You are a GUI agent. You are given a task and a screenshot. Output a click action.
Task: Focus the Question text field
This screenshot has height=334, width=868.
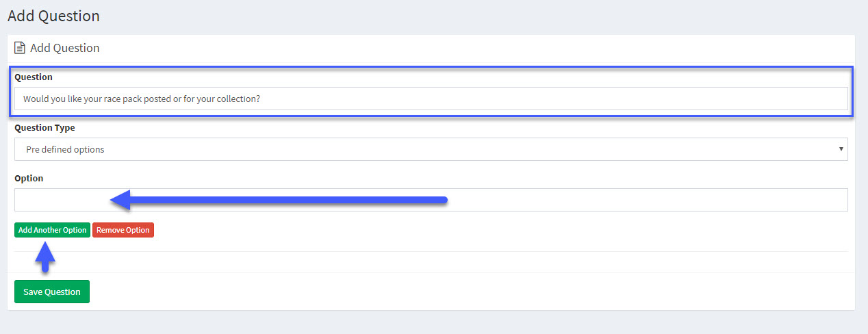coord(431,99)
